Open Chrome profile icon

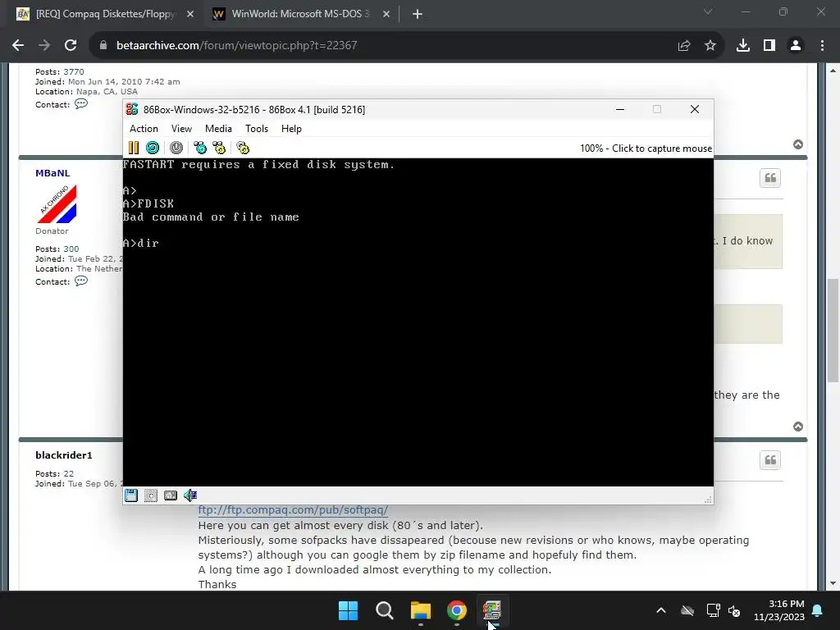796,46
